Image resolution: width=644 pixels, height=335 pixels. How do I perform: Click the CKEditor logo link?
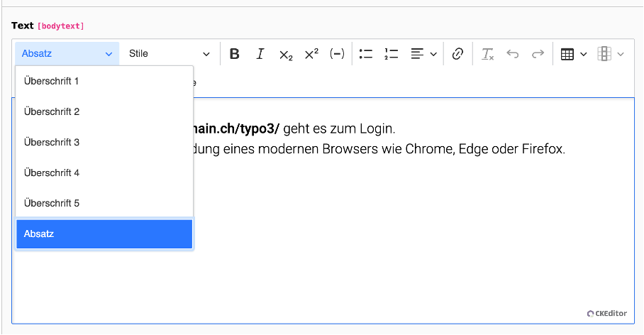pyautogui.click(x=607, y=313)
